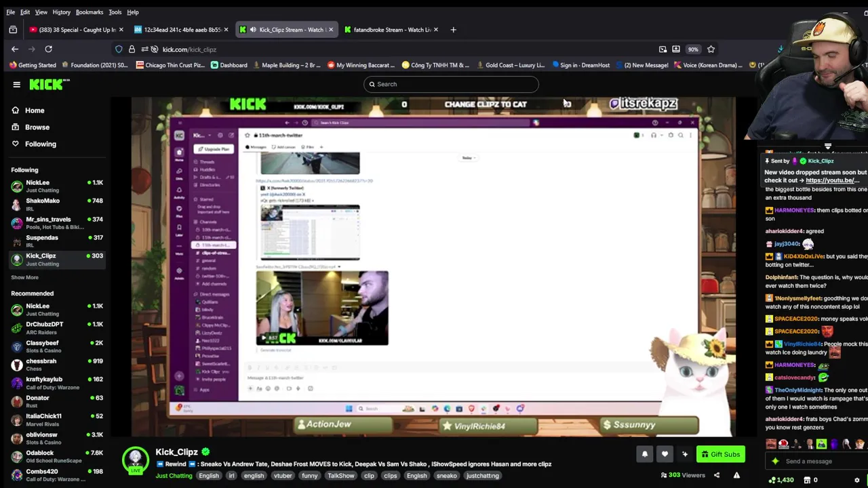Viewport: 868px width, 488px height.
Task: Expand Show more under Following
Action: coord(24,277)
